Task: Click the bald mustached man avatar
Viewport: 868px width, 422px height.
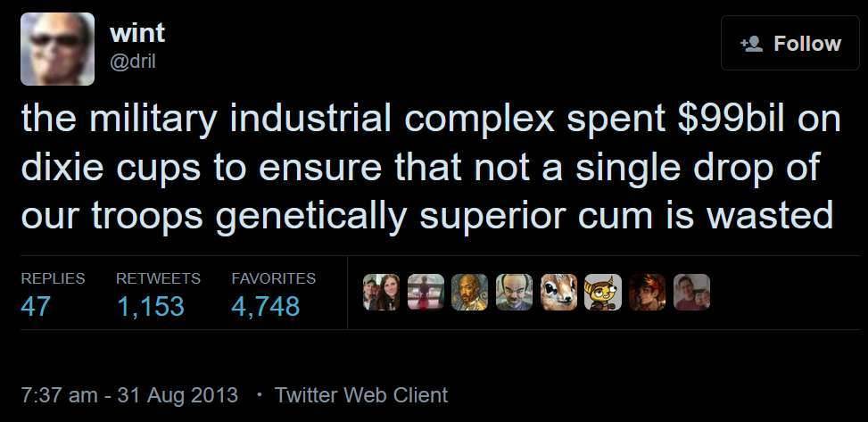Action: pos(514,292)
